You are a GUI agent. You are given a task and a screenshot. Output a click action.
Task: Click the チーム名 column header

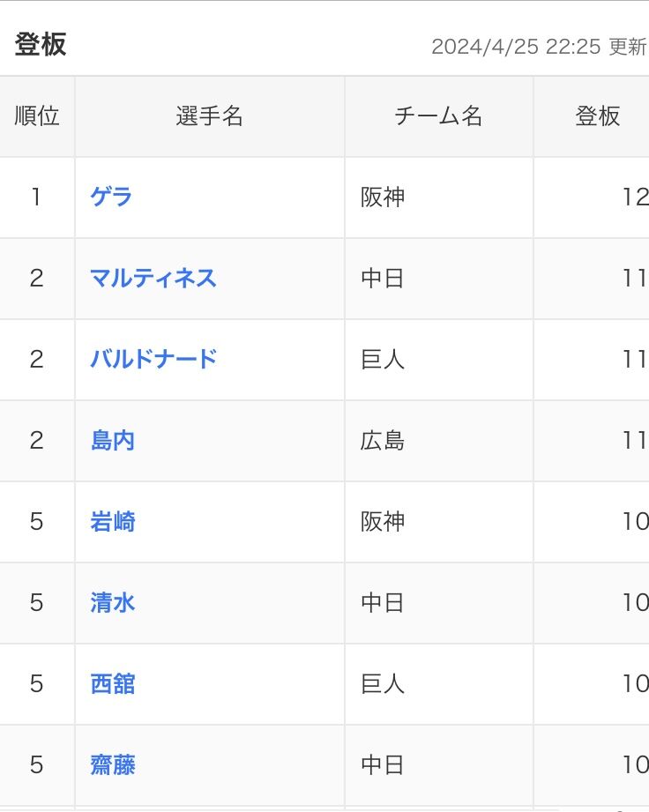(439, 116)
